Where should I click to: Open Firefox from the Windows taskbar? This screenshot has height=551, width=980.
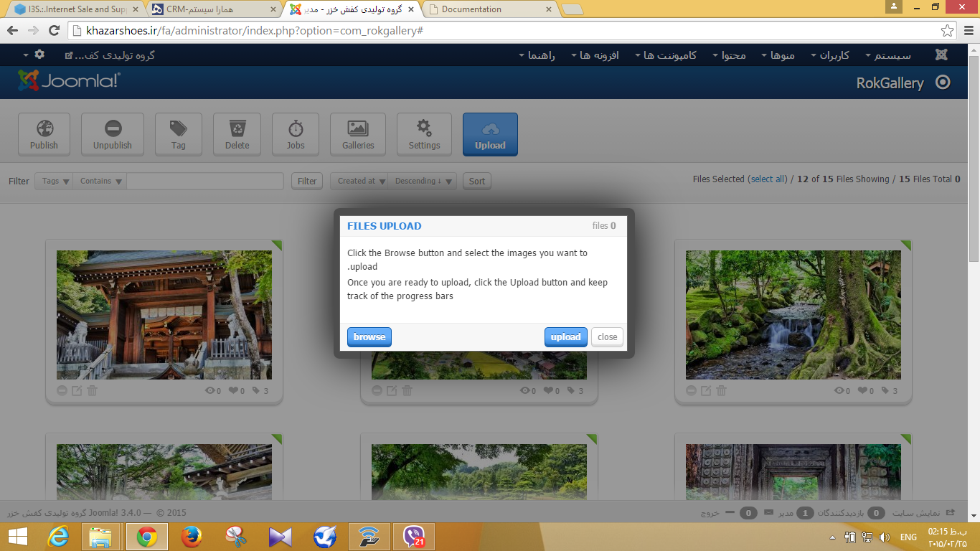191,537
